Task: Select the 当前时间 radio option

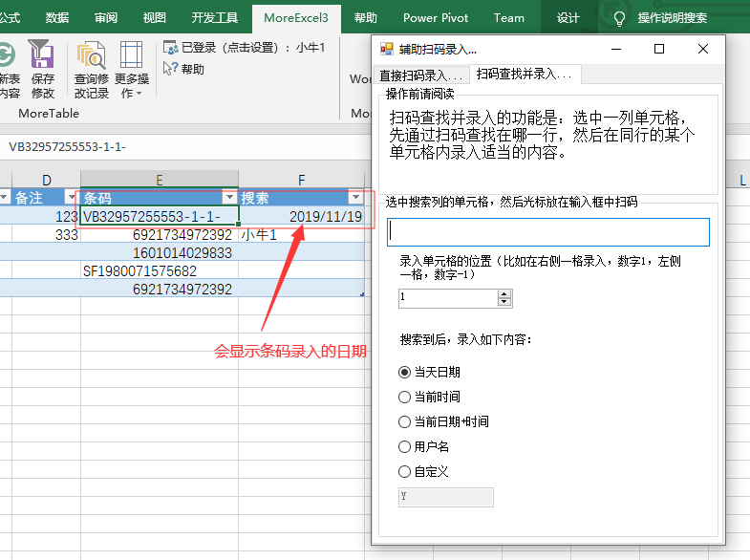Action: click(404, 397)
